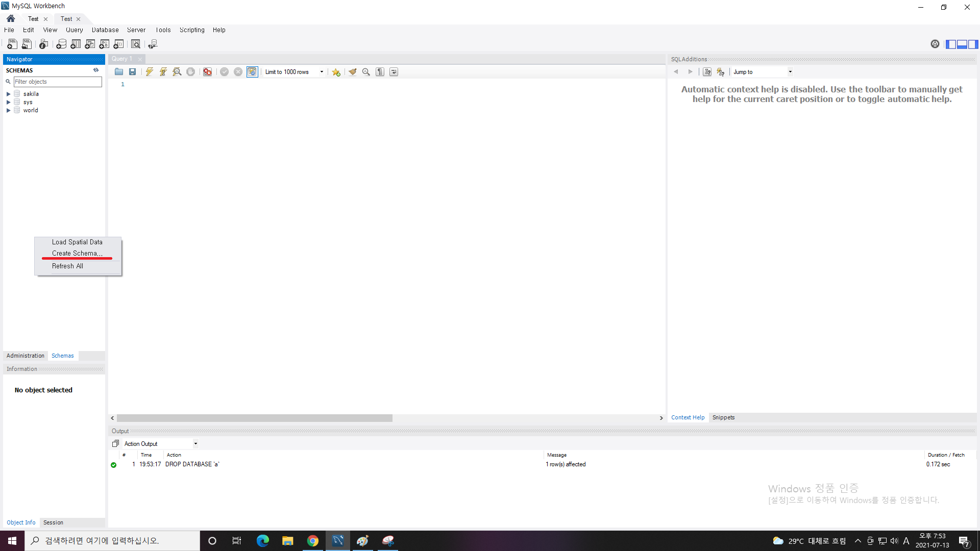Toggle invisible characters pilcrow button
The image size is (980, 551).
[380, 72]
